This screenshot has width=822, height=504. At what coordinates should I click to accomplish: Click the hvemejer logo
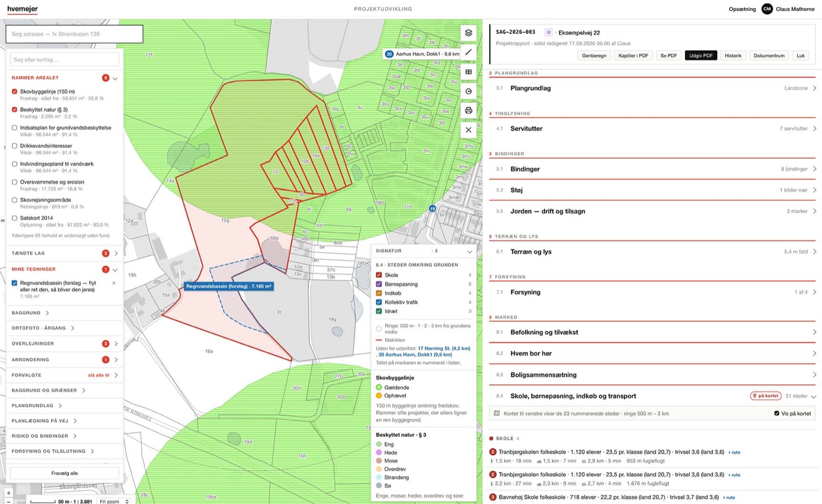tap(23, 9)
